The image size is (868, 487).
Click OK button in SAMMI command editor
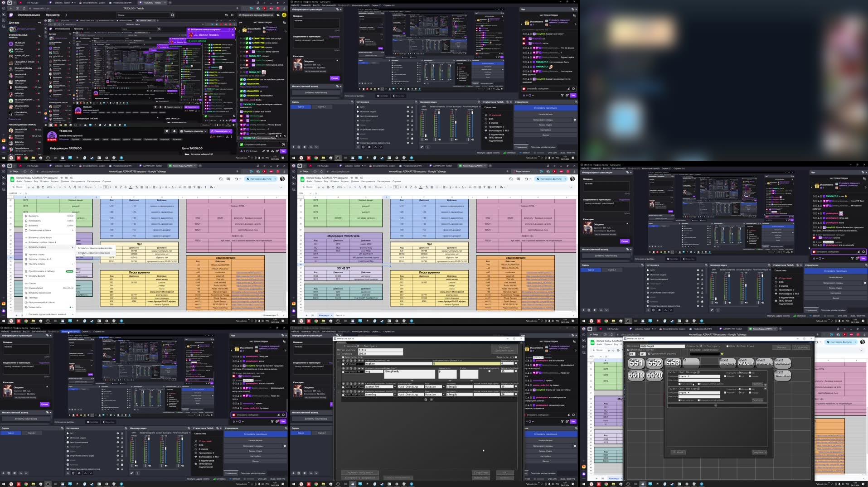[505, 473]
